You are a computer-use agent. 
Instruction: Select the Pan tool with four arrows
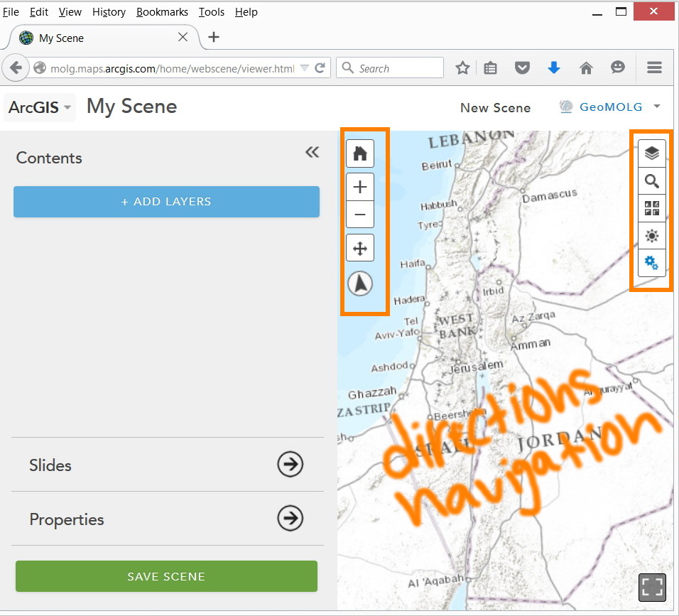pos(360,248)
